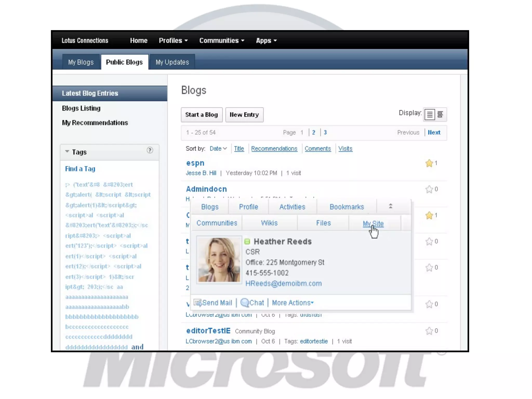
Task: Open the Tags help question-mark icon
Action: pos(150,150)
